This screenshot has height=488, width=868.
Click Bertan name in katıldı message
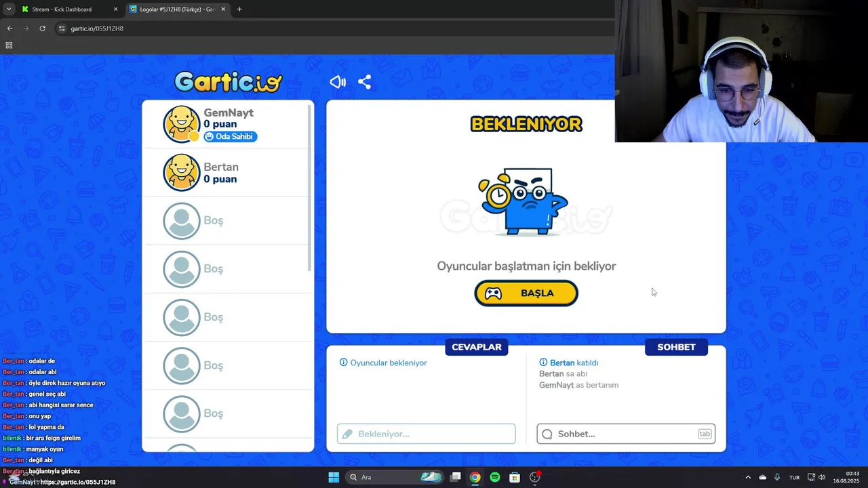point(562,363)
